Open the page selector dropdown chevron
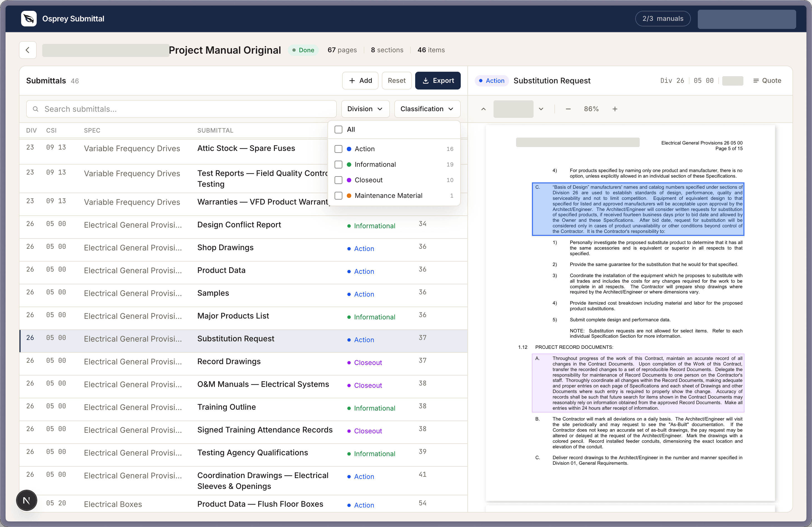Viewport: 812px width, 527px height. [x=541, y=109]
